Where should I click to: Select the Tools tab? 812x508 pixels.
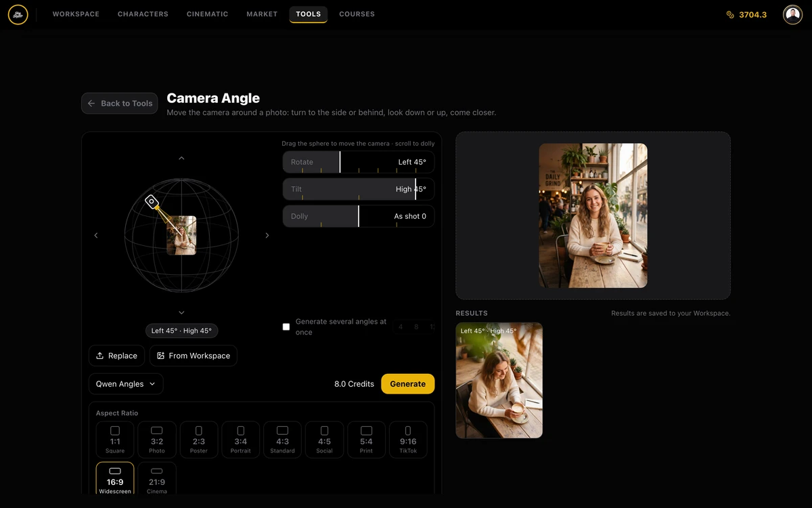309,14
